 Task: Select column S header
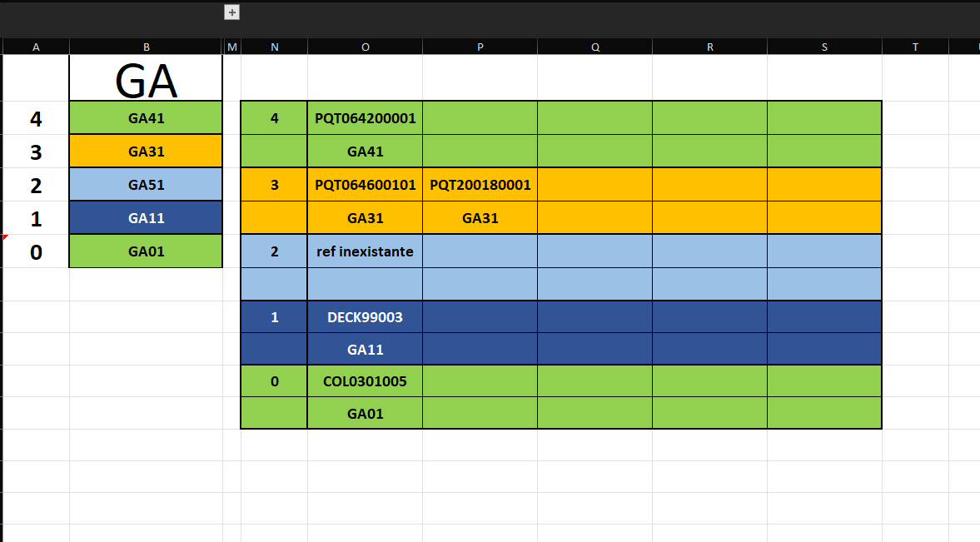824,47
